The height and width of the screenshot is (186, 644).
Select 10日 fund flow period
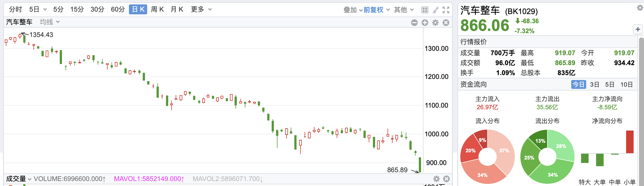(627, 84)
